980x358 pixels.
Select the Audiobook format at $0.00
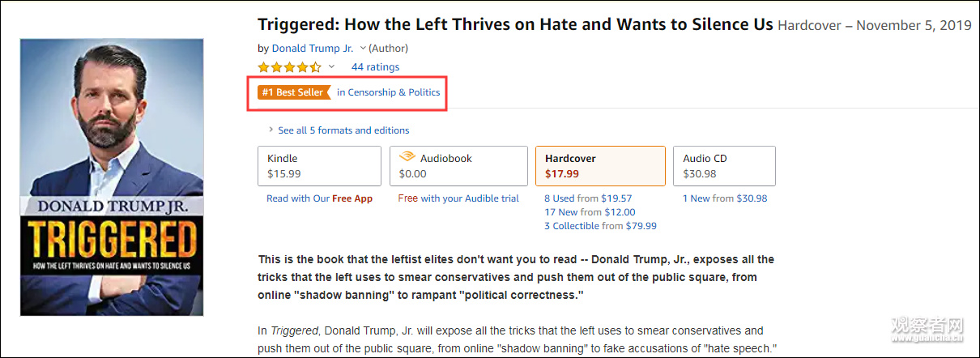click(x=458, y=166)
